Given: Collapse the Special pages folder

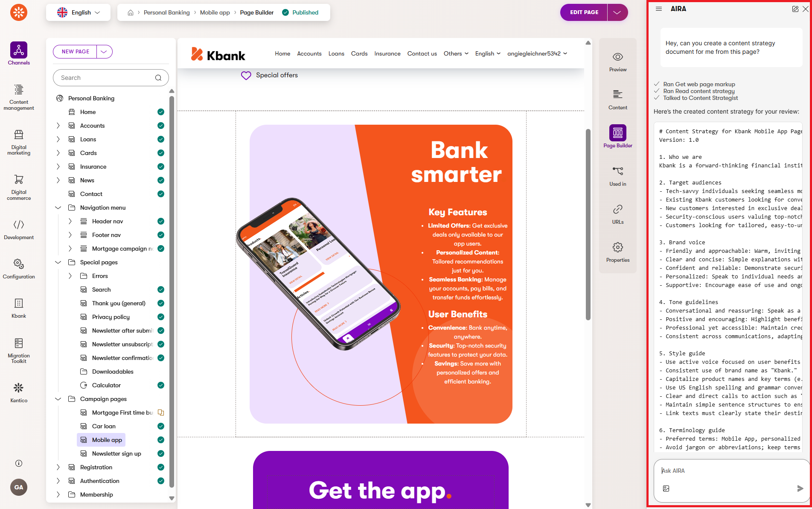Looking at the screenshot, I should [58, 262].
